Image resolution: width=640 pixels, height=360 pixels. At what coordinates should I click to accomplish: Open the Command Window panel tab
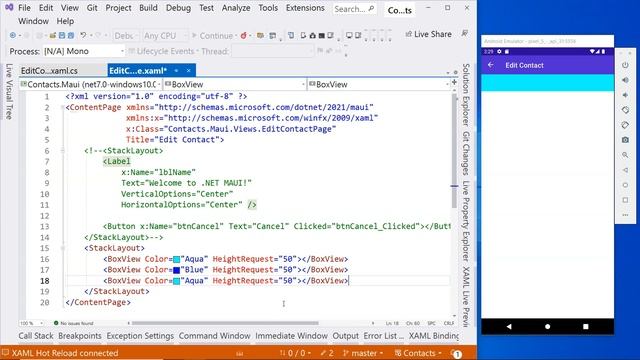tap(214, 336)
